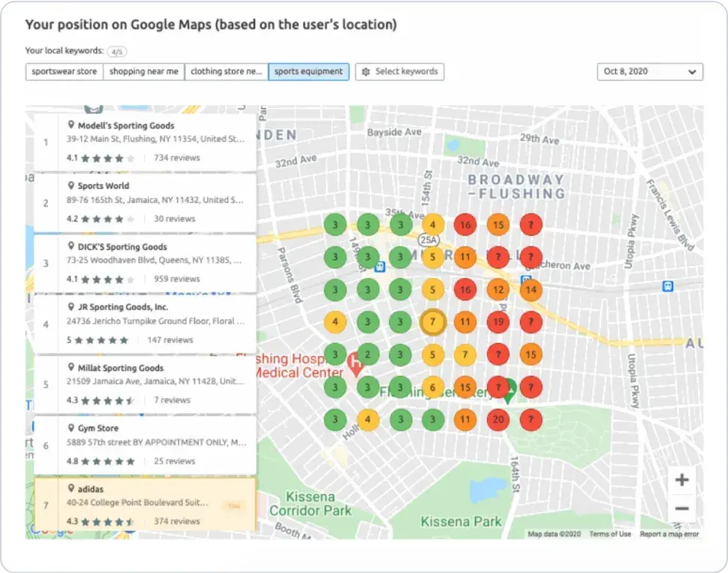This screenshot has height=573, width=728.
Task: Open the Oct 8, 2020 date dropdown
Action: pyautogui.click(x=650, y=71)
